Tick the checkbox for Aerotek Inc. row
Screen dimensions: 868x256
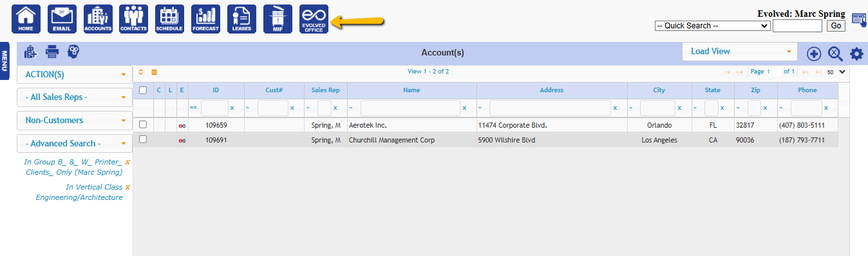click(143, 124)
